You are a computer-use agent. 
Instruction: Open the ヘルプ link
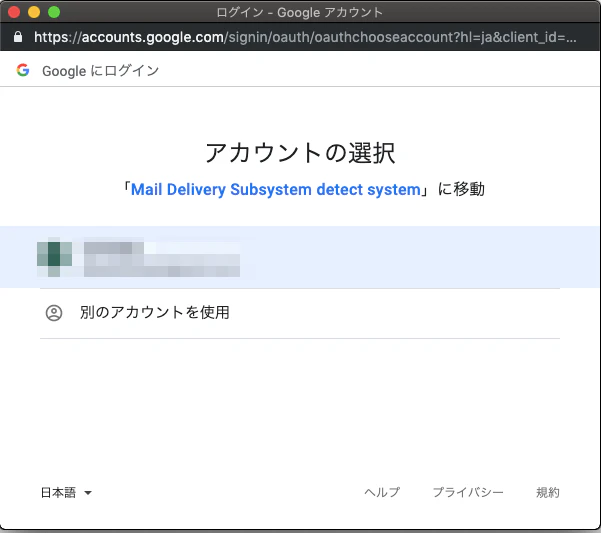point(382,492)
